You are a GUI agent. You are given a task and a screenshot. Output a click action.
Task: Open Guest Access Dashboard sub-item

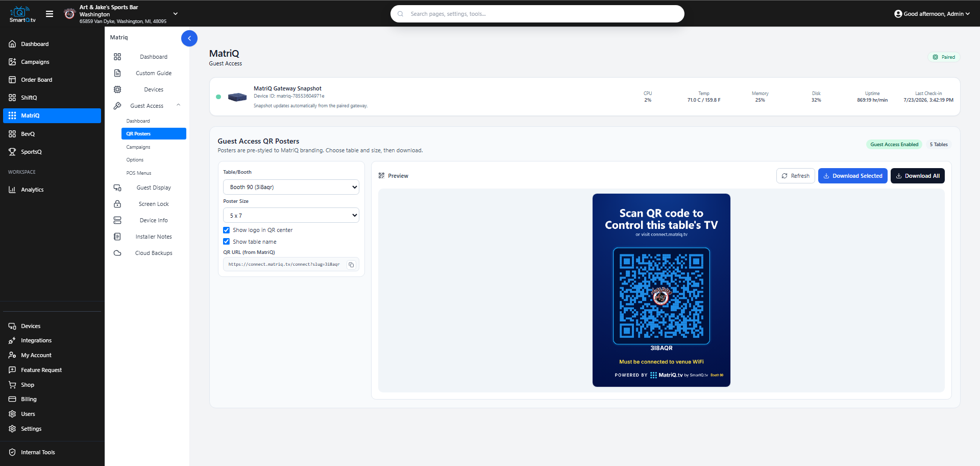click(x=154, y=121)
